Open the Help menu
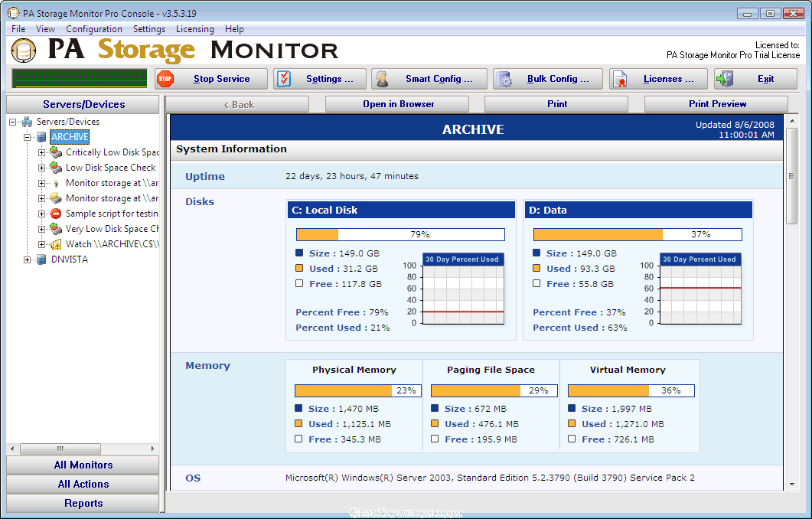This screenshot has width=812, height=519. 234,29
